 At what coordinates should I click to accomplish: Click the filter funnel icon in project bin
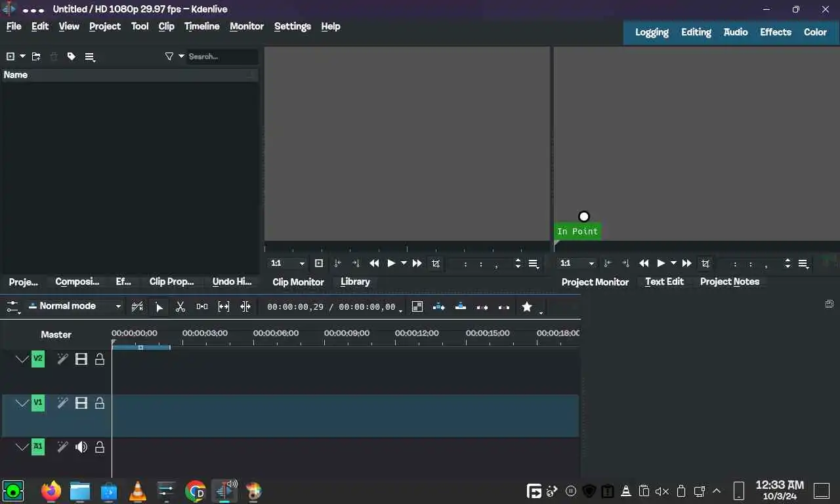pyautogui.click(x=169, y=56)
